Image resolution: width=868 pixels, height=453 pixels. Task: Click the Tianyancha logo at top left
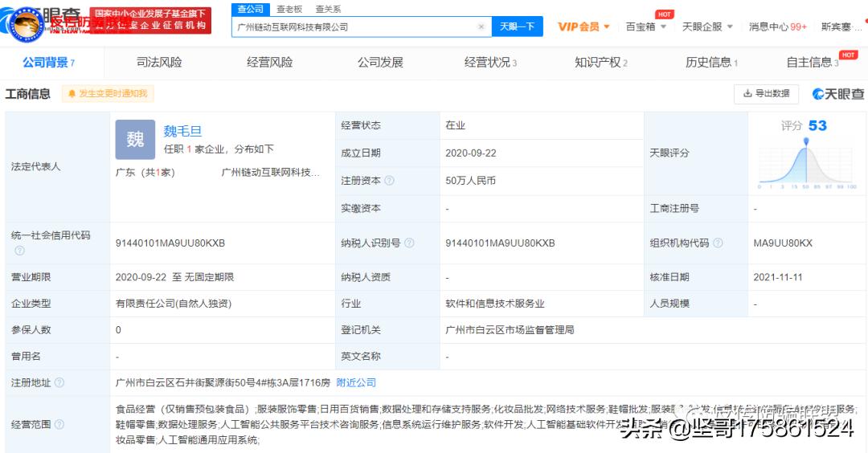coord(42,22)
